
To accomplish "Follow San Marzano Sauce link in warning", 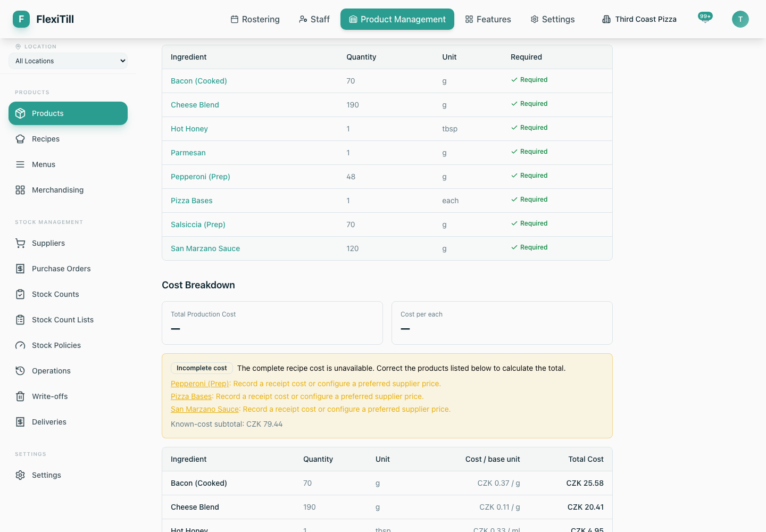I will [x=205, y=409].
